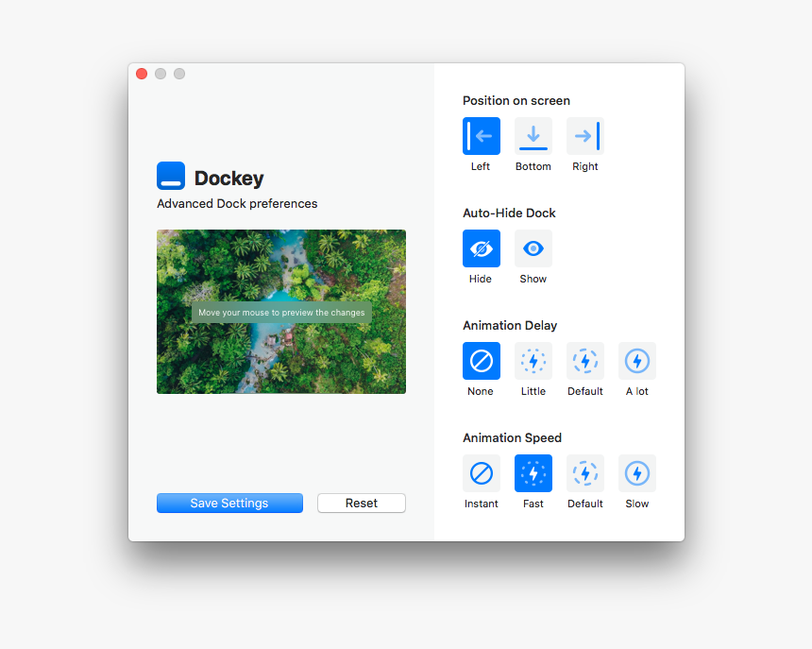Image resolution: width=812 pixels, height=649 pixels.
Task: Set Animation Speed to Fast
Action: click(533, 473)
